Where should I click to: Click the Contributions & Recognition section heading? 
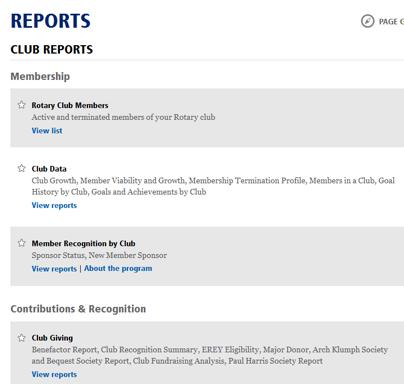(78, 309)
